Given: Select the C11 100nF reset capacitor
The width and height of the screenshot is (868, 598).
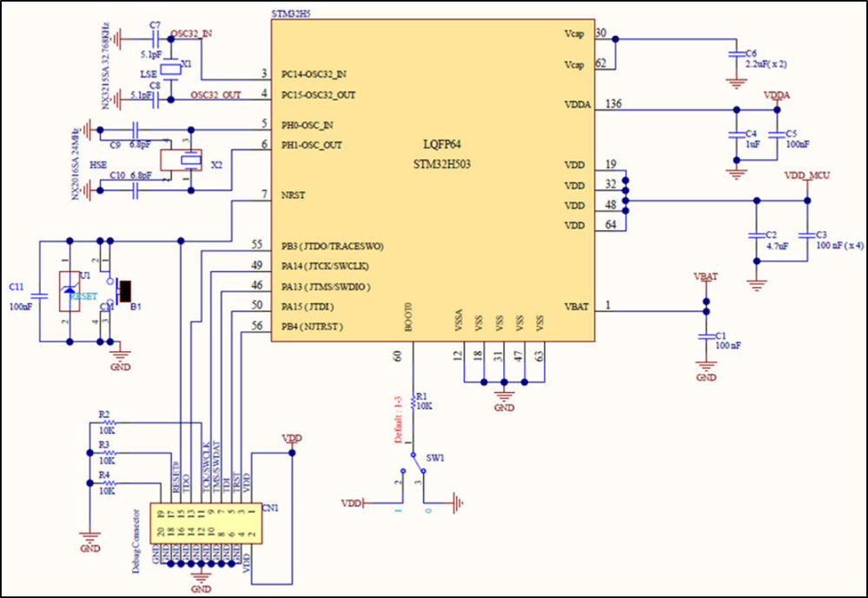Looking at the screenshot, I should 39,296.
